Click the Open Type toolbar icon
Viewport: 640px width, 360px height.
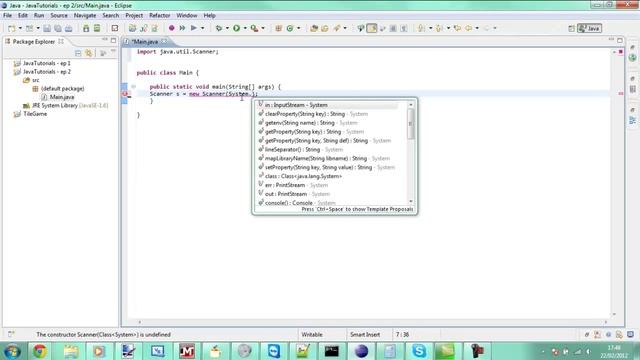pyautogui.click(x=314, y=28)
